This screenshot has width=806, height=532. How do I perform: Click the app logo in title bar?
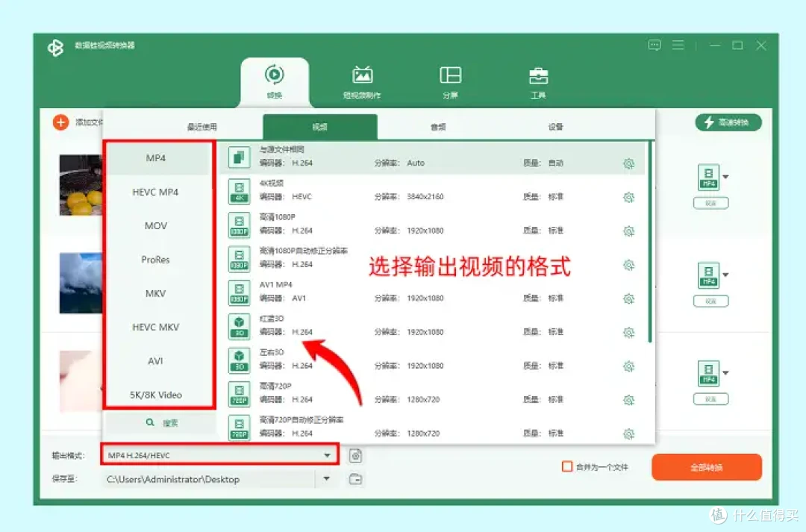point(55,48)
